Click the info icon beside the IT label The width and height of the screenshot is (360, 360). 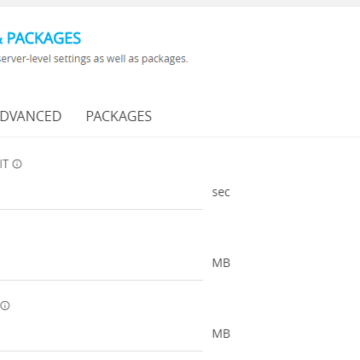pos(17,164)
